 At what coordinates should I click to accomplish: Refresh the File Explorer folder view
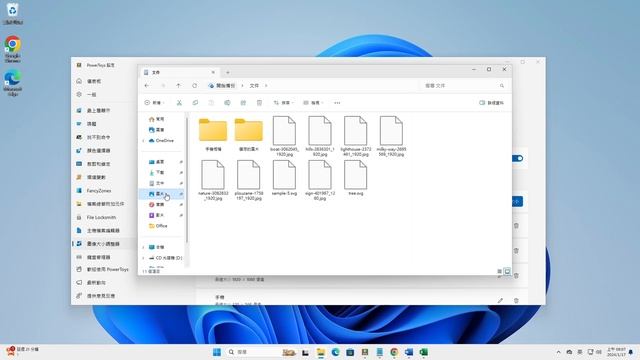point(194,86)
